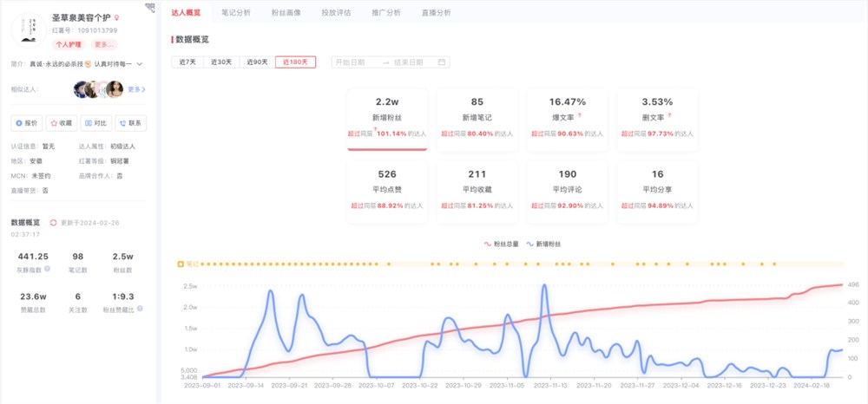Image resolution: width=868 pixels, height=404 pixels.
Task: Go to the 推广分析 tab
Action: [386, 12]
